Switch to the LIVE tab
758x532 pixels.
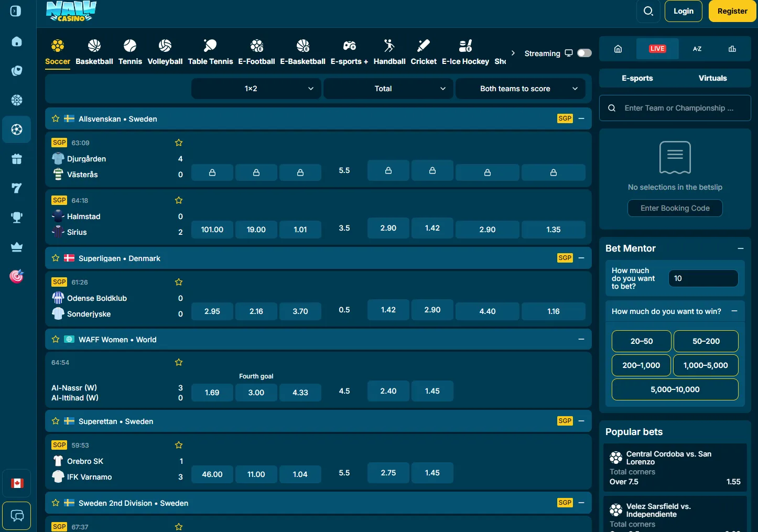pyautogui.click(x=657, y=49)
